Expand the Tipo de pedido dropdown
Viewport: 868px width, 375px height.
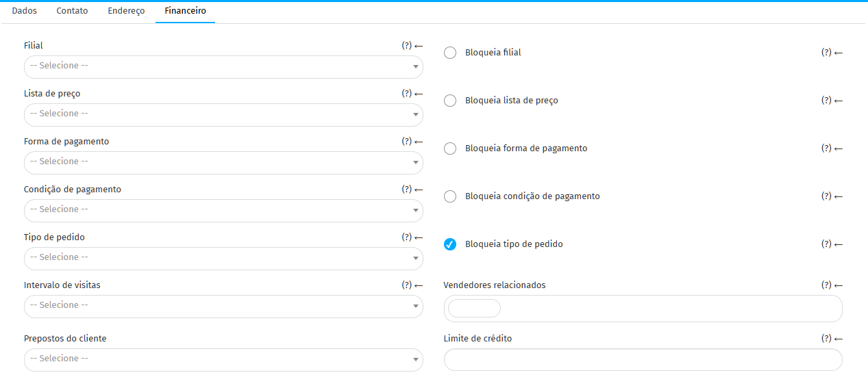223,258
